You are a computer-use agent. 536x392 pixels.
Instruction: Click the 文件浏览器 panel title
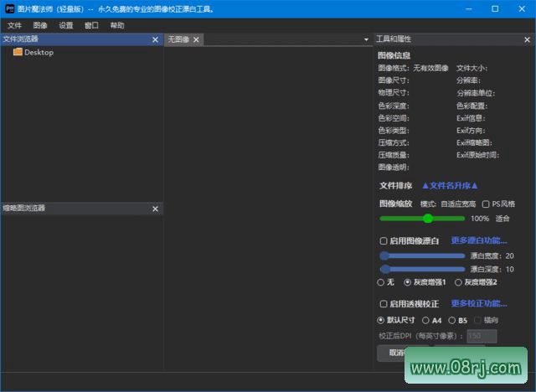[20, 39]
